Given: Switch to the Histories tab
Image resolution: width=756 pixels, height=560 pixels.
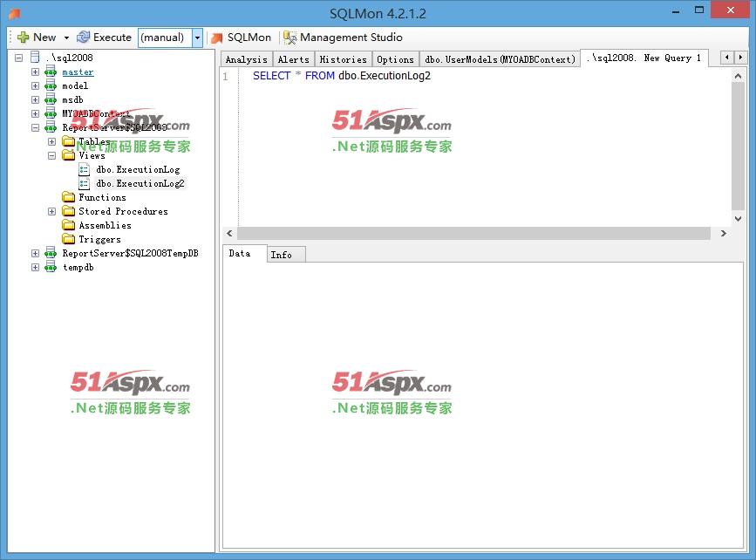Looking at the screenshot, I should (344, 59).
